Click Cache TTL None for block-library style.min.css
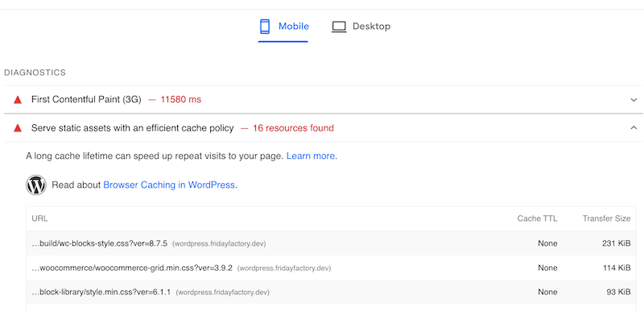This screenshot has height=312, width=644. tap(547, 293)
